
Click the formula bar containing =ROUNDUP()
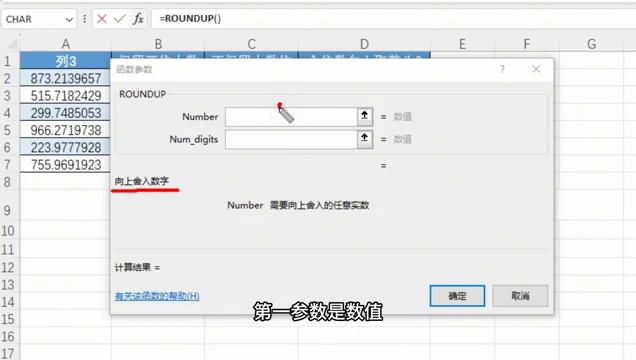tap(393, 19)
